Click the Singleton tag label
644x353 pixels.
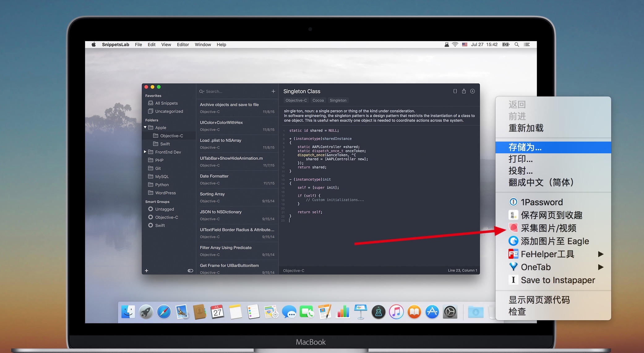coord(338,100)
